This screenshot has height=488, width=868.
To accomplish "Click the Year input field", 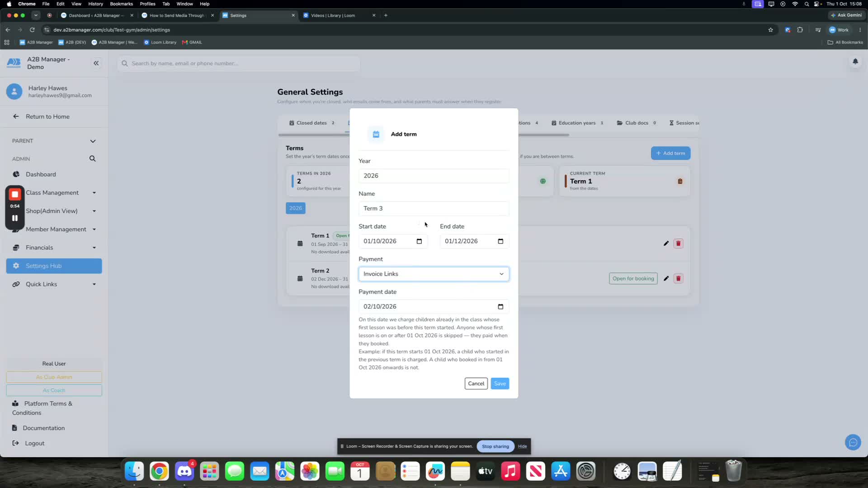I will [x=434, y=176].
